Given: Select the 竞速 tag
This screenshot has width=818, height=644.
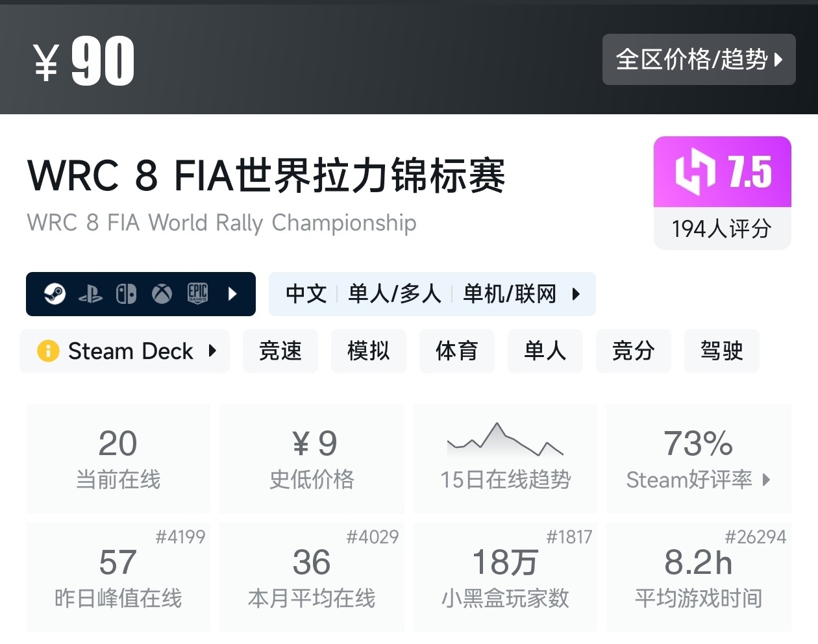Looking at the screenshot, I should point(280,351).
